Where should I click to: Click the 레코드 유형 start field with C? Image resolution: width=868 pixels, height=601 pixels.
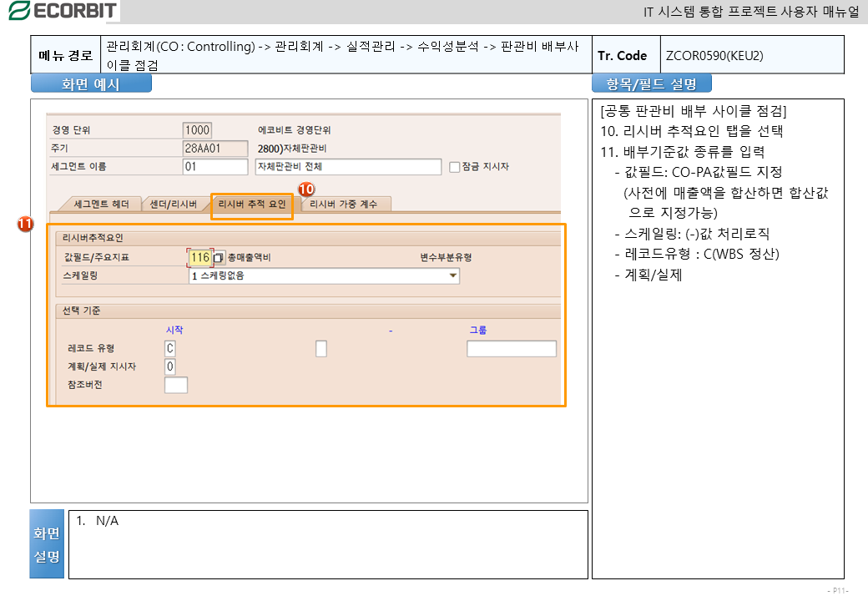click(170, 349)
